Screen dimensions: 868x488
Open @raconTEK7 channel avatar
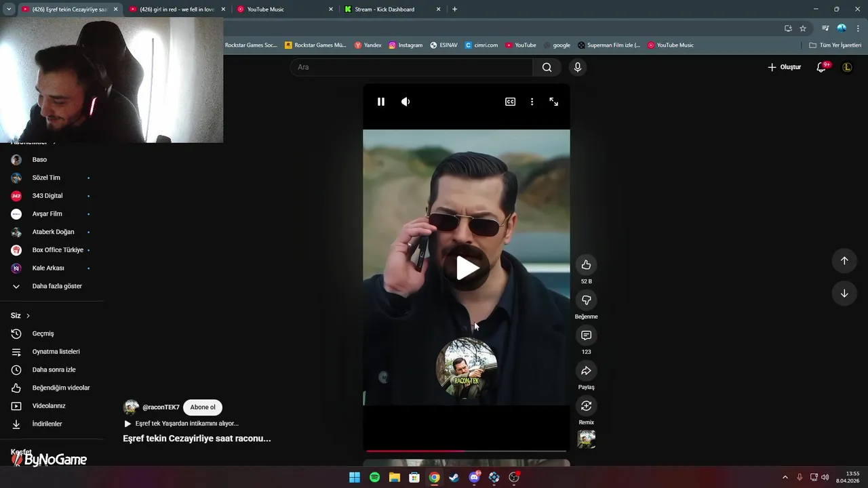tap(131, 407)
